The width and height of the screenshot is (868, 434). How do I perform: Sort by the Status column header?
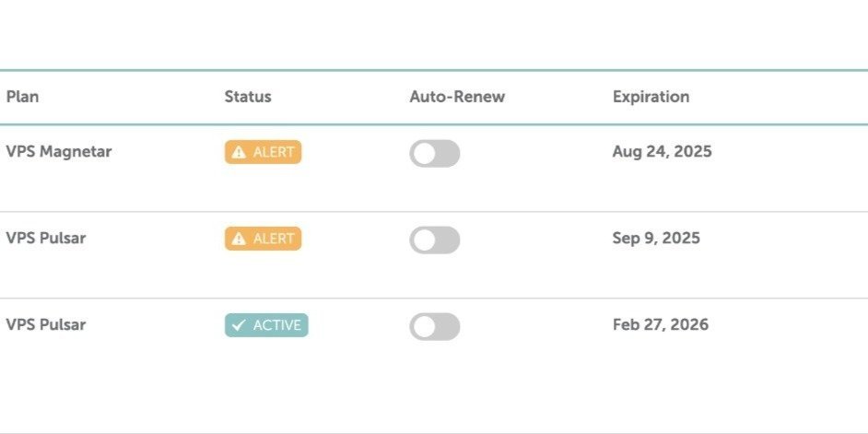pyautogui.click(x=248, y=97)
